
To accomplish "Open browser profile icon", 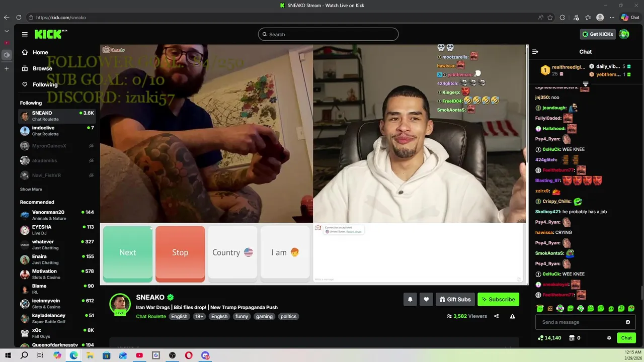I will [x=600, y=17].
